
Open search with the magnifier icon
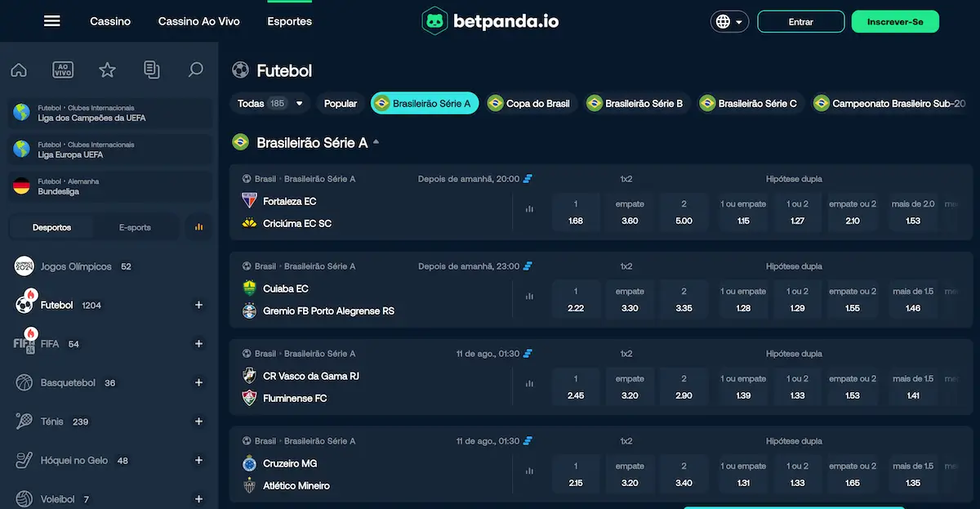(196, 69)
